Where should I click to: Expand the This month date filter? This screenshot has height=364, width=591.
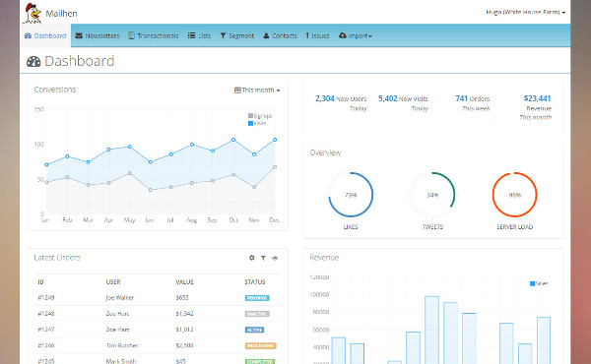coord(257,90)
